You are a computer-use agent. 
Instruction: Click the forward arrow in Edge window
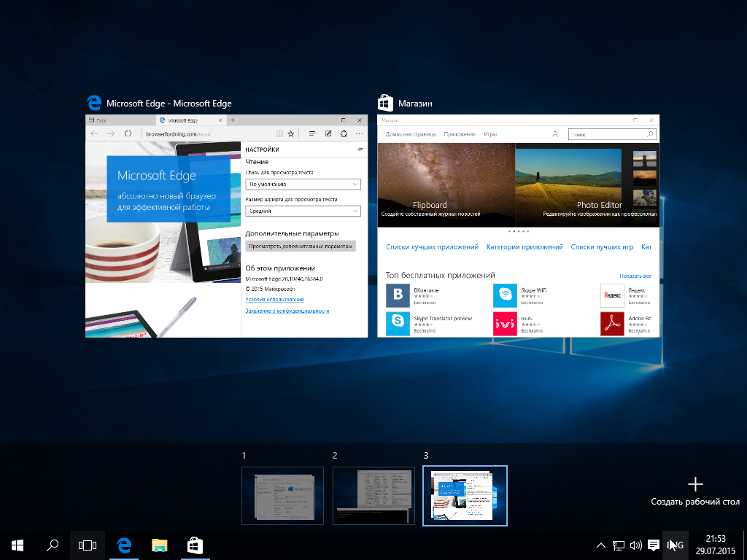click(111, 134)
